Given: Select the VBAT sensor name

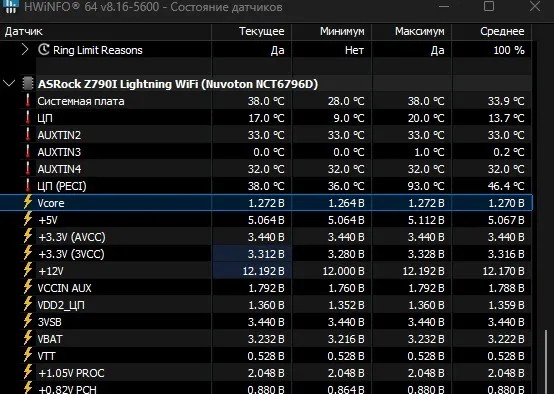Looking at the screenshot, I should coord(50,339).
